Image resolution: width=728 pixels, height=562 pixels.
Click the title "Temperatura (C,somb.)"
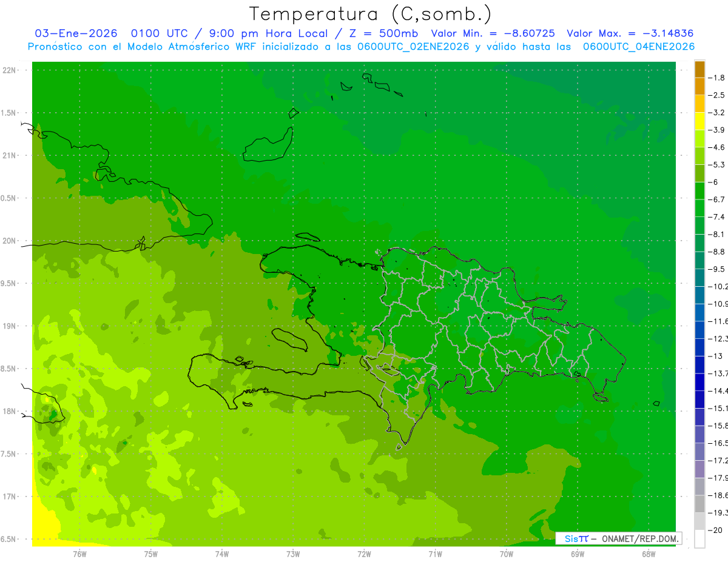point(371,15)
